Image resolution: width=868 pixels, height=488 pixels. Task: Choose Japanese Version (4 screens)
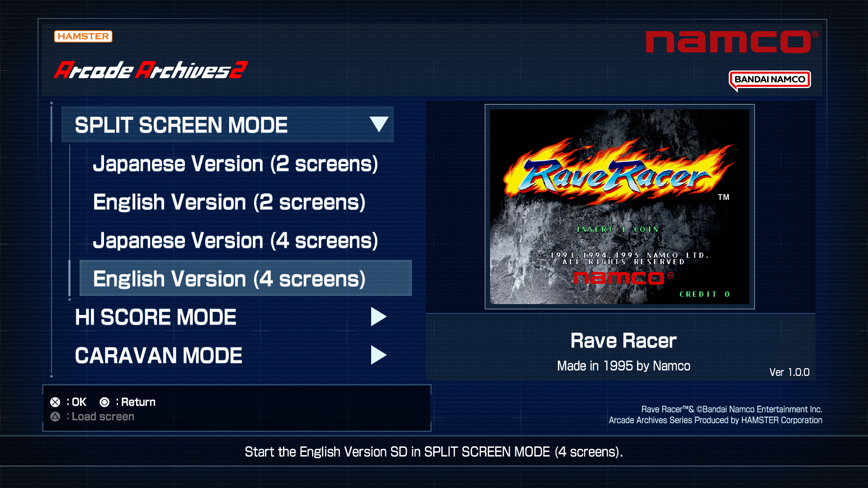pos(235,240)
